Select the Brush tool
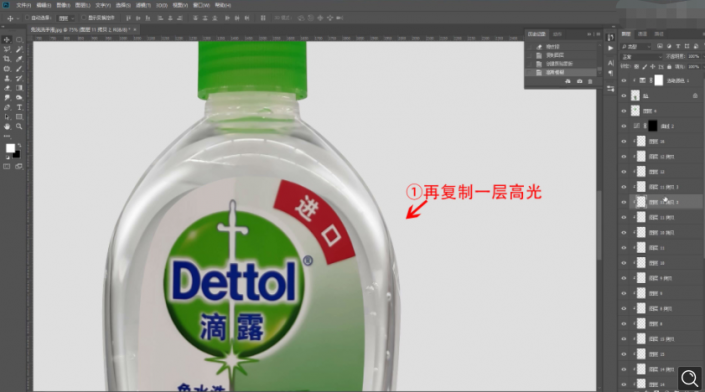705x392 pixels. (x=19, y=69)
